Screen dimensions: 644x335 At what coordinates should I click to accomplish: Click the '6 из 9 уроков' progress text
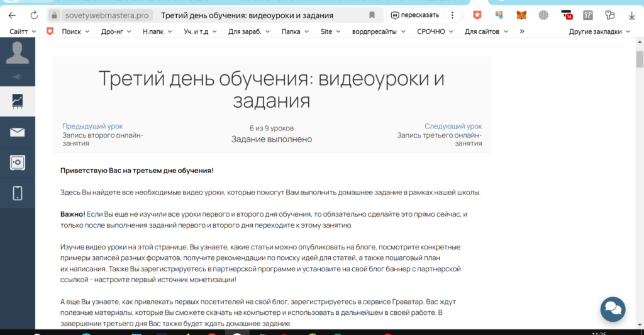point(272,128)
